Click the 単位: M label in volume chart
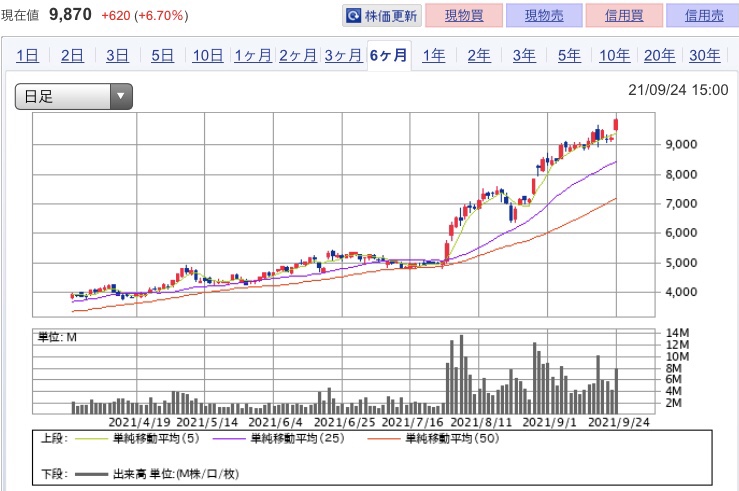The image size is (739, 491). 57,337
